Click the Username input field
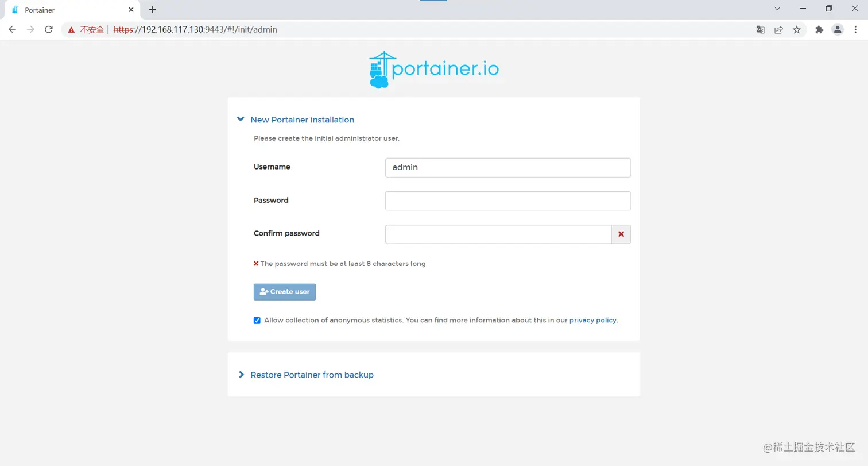 click(x=508, y=168)
